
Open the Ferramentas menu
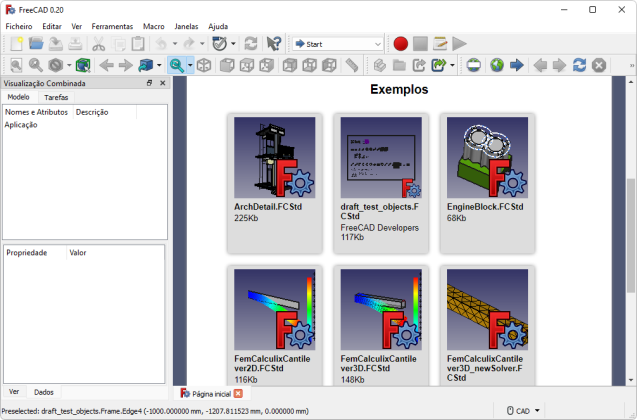(x=112, y=26)
